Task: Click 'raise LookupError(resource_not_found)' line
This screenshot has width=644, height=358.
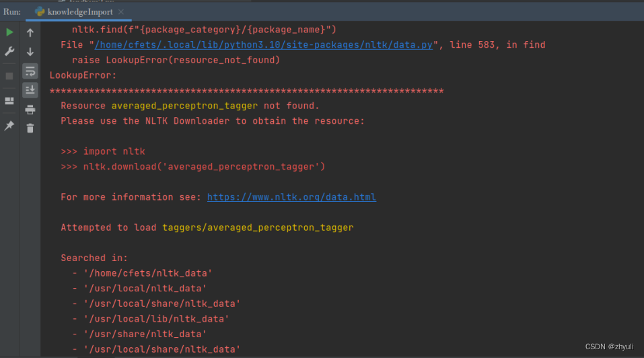Action: (176, 61)
